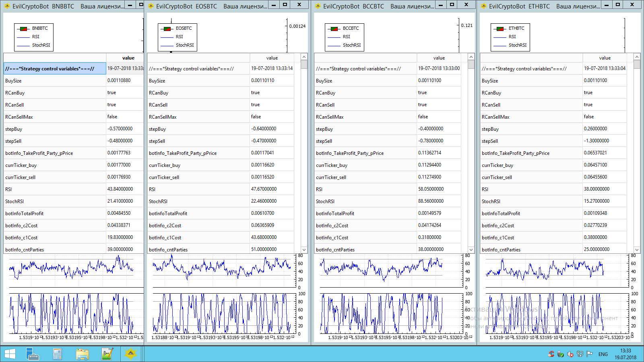Image resolution: width=644 pixels, height=362 pixels.
Task: Open File Explorer from the taskbar
Action: 83,354
